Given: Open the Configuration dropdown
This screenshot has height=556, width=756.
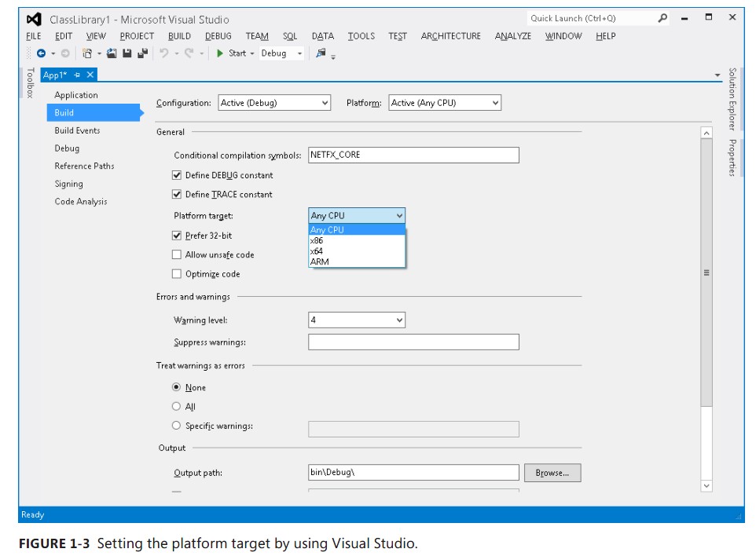Looking at the screenshot, I should click(274, 103).
